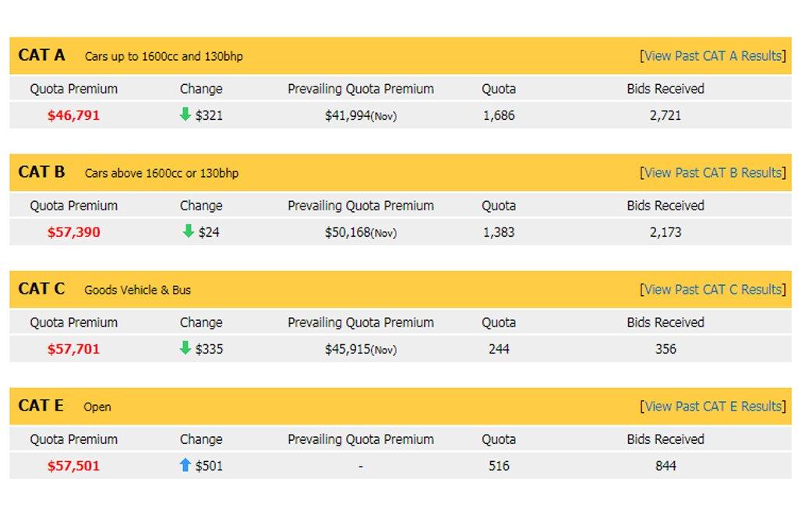Click the $57,701 quota premium value
Screen dimensions: 798x532
(x=74, y=350)
